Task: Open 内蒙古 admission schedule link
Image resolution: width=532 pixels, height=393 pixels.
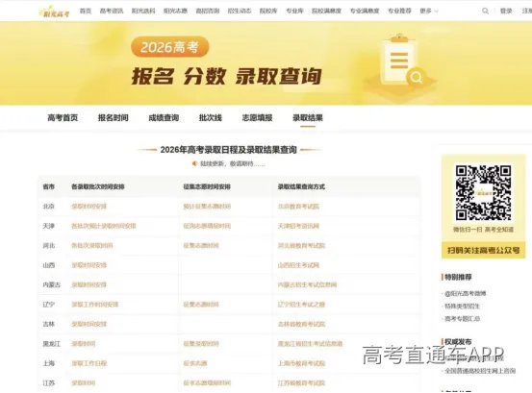Action: coord(89,285)
